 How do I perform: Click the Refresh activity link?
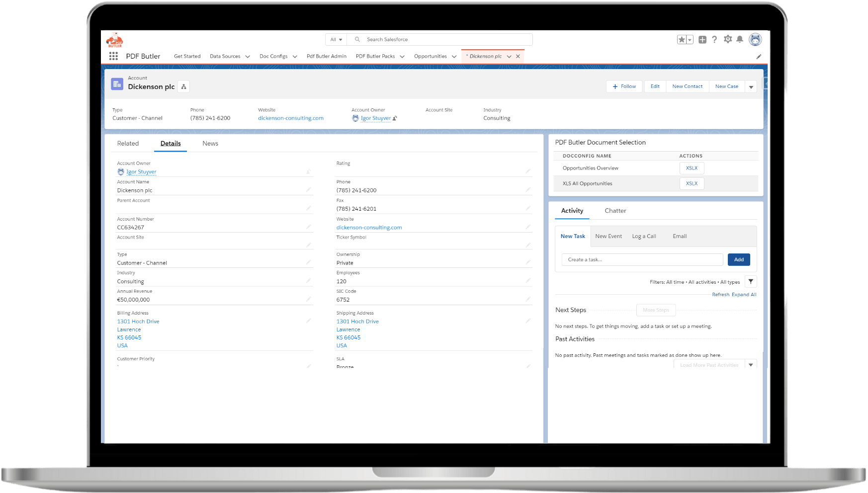[721, 295]
